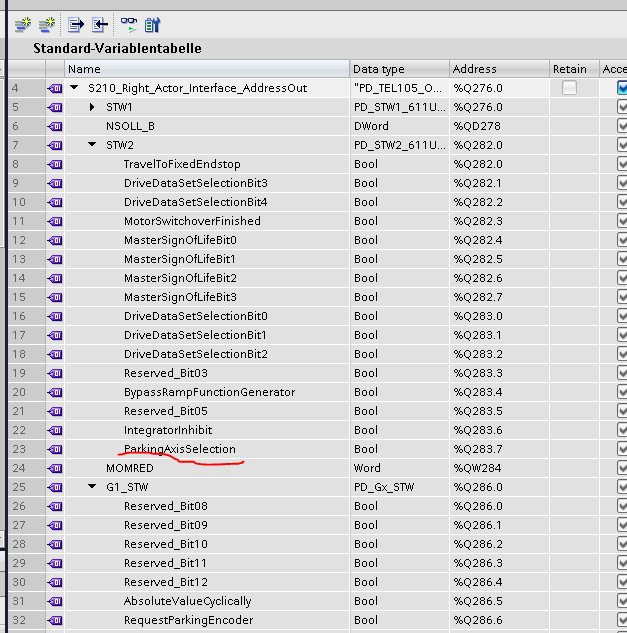The height and width of the screenshot is (633, 627).
Task: Click the Export tags toolbar icon
Action: click(x=76, y=24)
